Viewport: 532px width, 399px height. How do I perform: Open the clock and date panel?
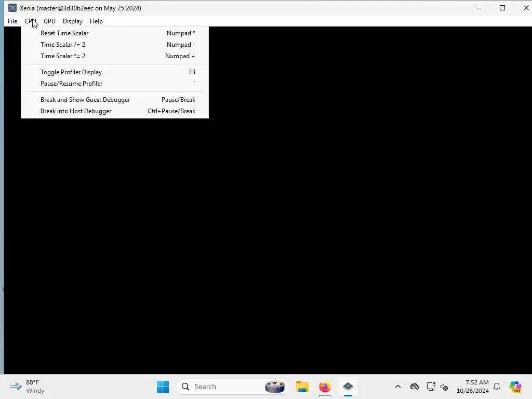tap(473, 387)
